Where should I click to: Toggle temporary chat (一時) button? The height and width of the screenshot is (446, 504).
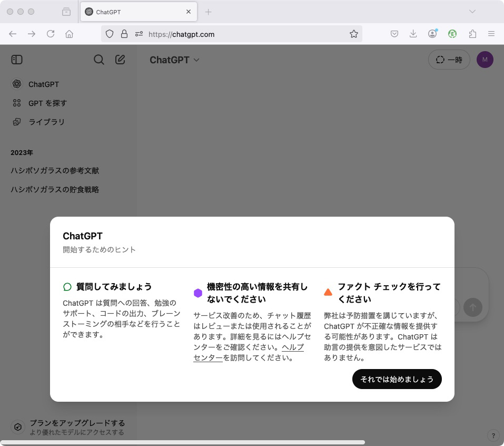(x=449, y=60)
